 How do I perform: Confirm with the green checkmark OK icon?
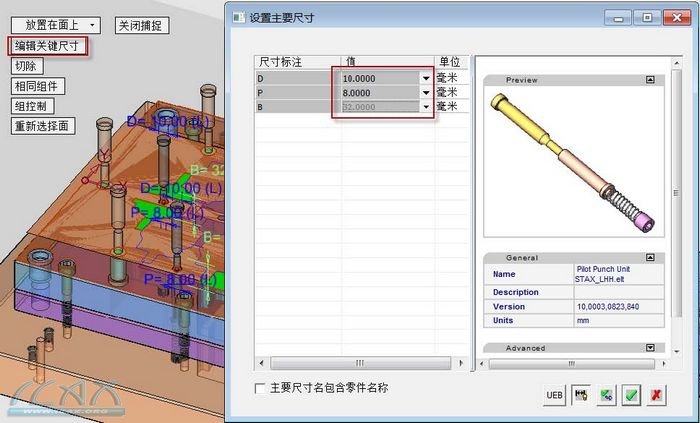(631, 396)
